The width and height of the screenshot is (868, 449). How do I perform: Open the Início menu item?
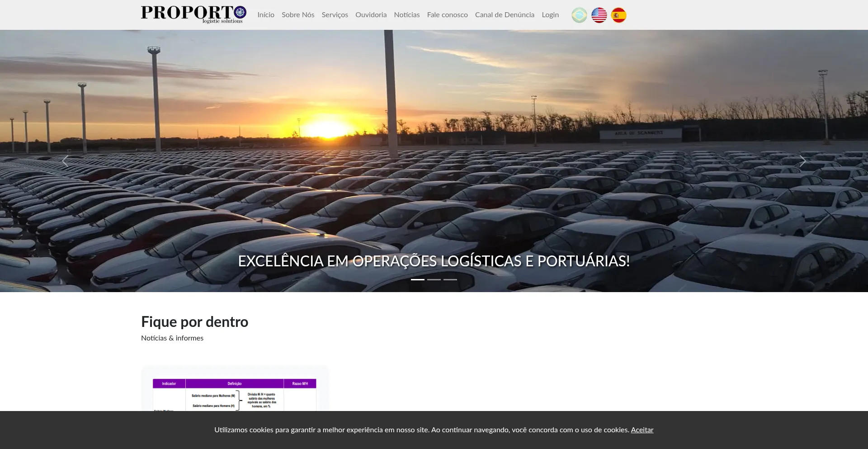click(x=266, y=15)
